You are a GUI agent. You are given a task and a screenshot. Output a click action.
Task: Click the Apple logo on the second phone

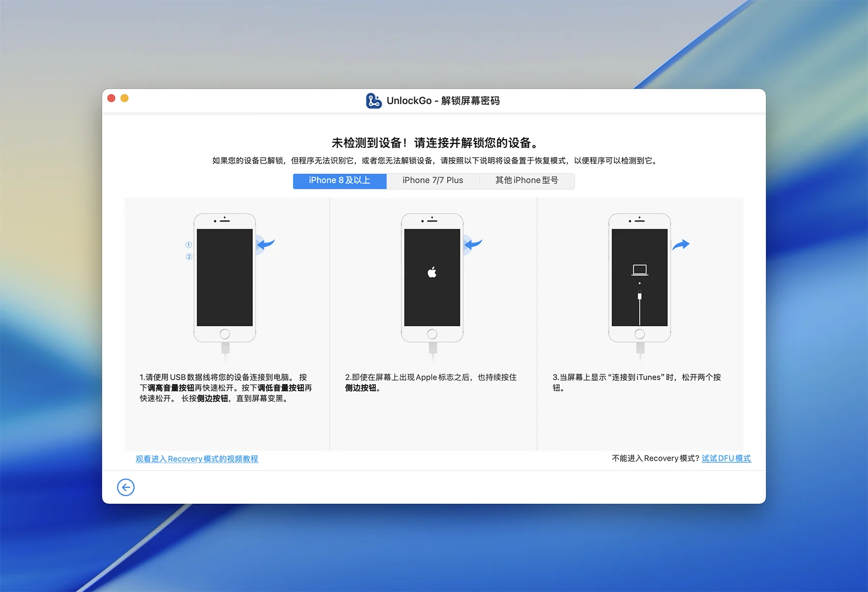[432, 273]
